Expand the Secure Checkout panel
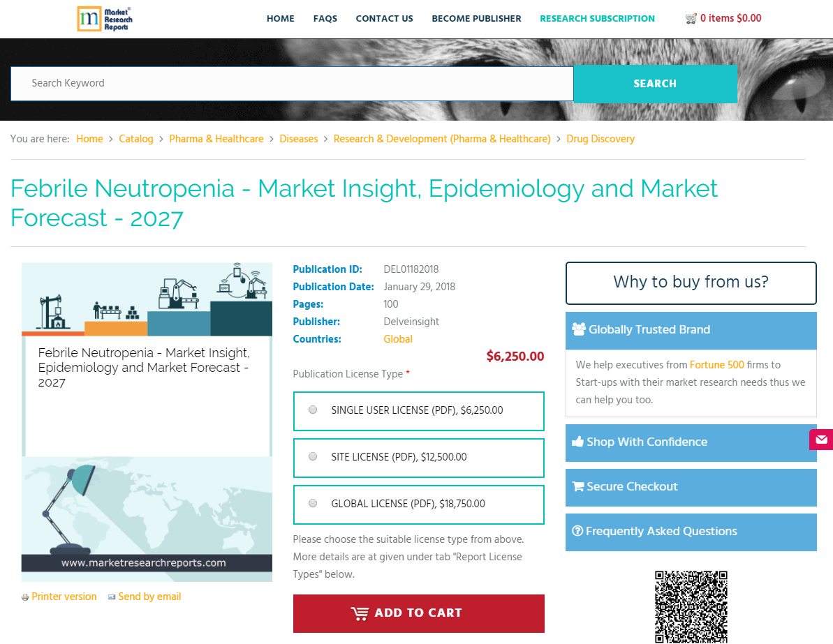The width and height of the screenshot is (833, 644). (691, 488)
